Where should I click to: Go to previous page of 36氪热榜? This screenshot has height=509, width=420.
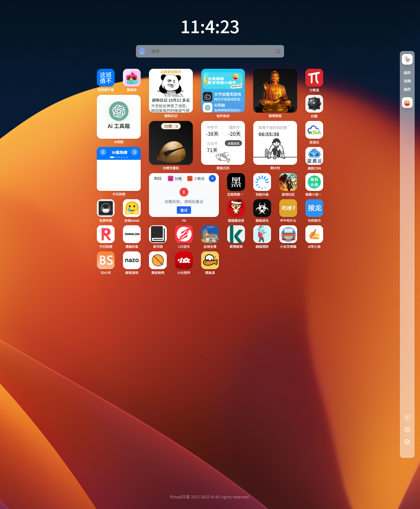tap(103, 152)
